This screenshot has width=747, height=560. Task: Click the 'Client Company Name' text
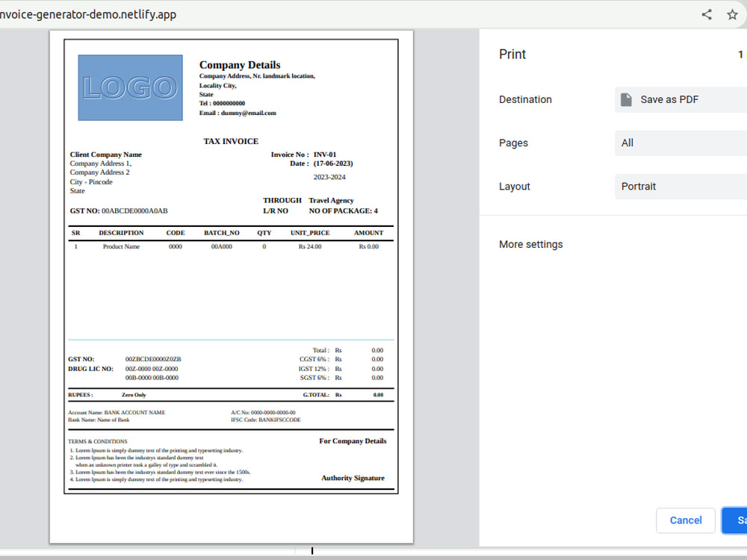coord(106,155)
